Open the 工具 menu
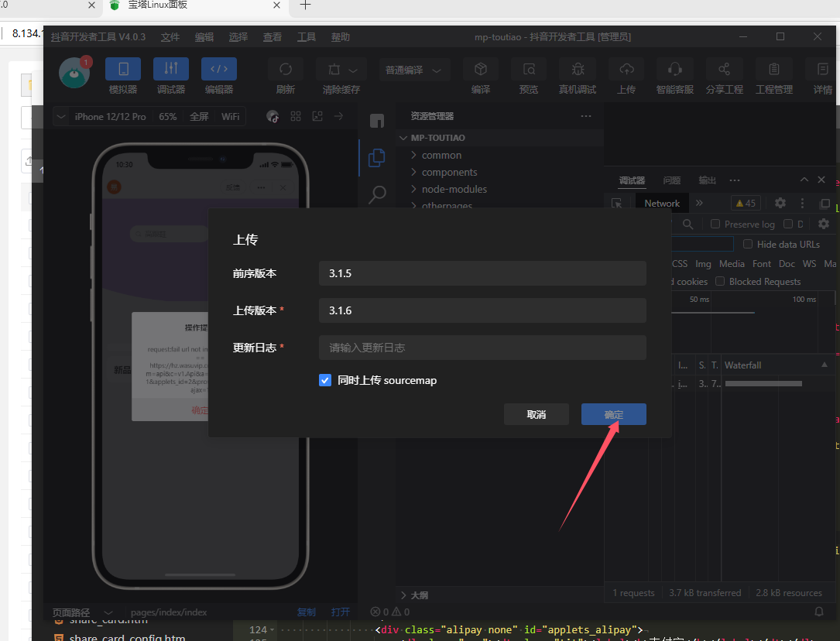840x641 pixels. pos(307,37)
